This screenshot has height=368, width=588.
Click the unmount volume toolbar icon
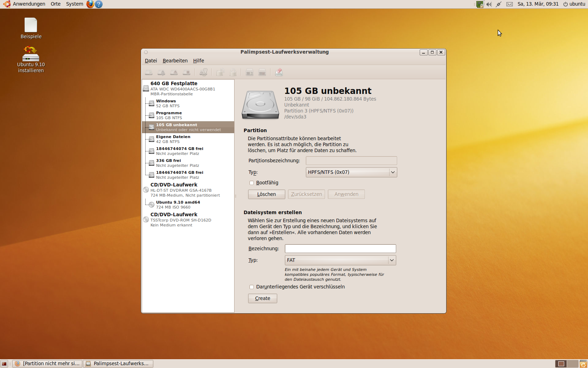[161, 73]
